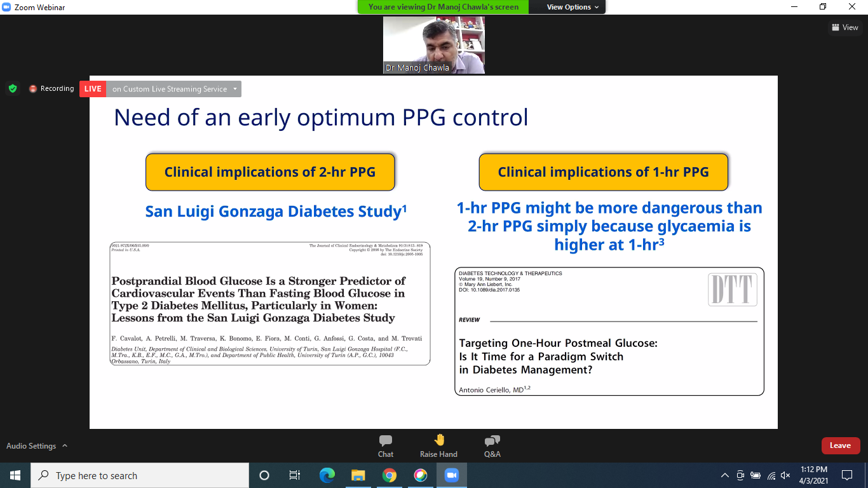Click the View layout button
This screenshot has height=488, width=868.
pos(844,27)
